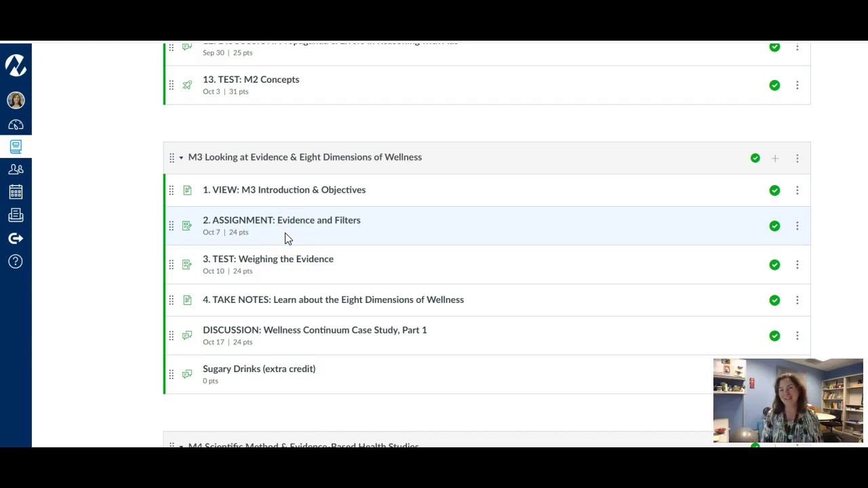Open the Account profile avatar

[x=16, y=100]
